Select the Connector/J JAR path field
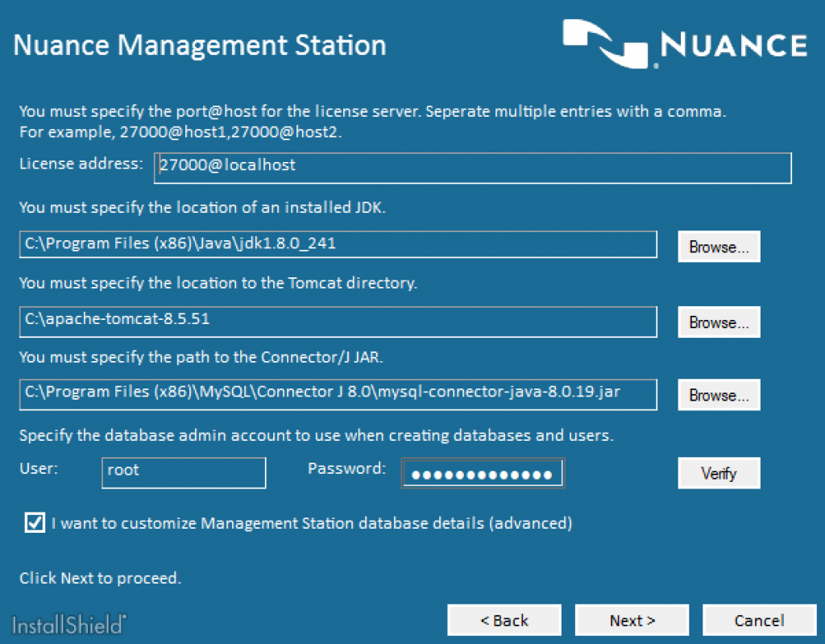 (x=338, y=394)
